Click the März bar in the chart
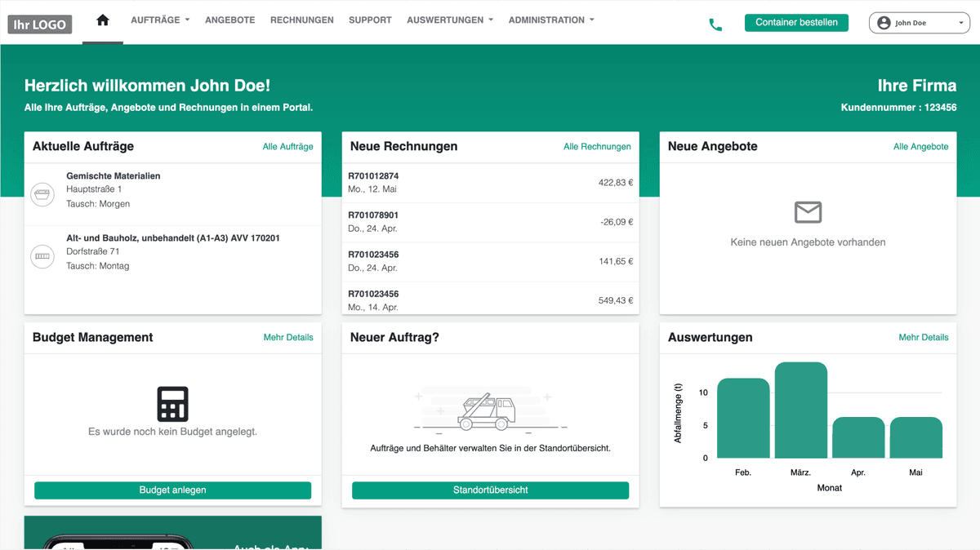 [800, 410]
